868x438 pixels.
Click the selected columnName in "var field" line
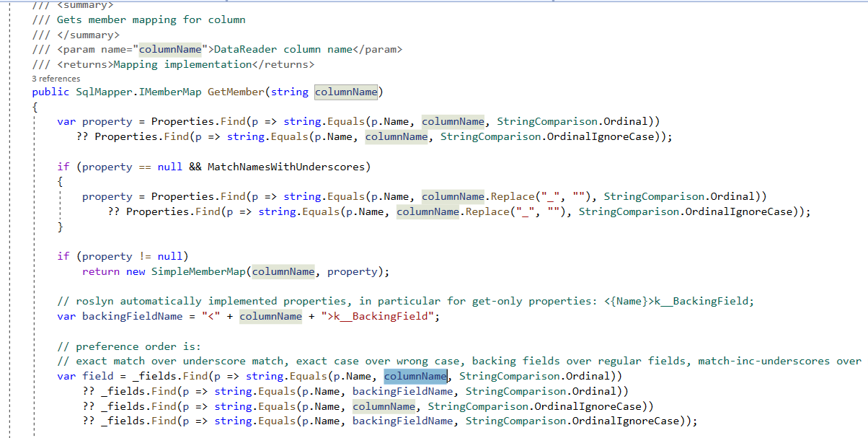(x=415, y=376)
